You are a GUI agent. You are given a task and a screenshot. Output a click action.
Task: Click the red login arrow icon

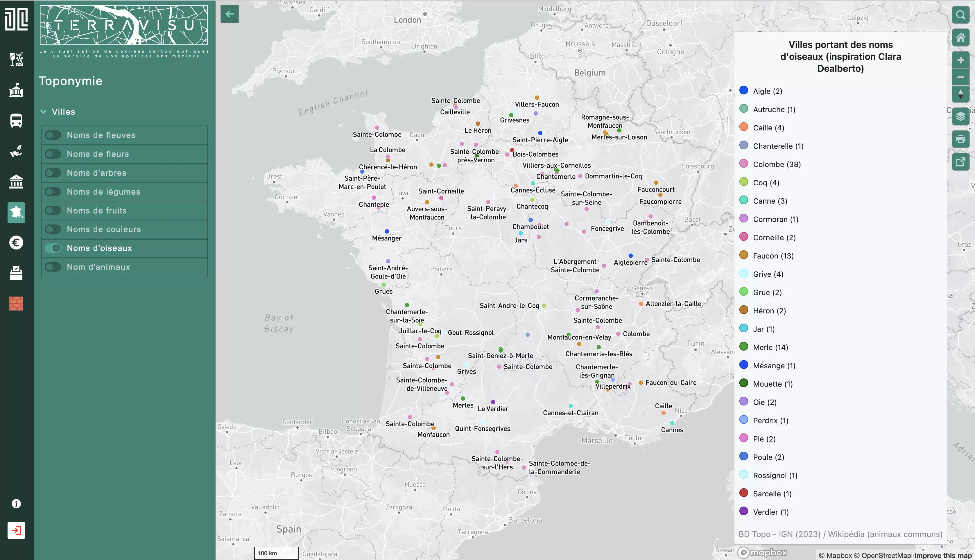pyautogui.click(x=16, y=530)
